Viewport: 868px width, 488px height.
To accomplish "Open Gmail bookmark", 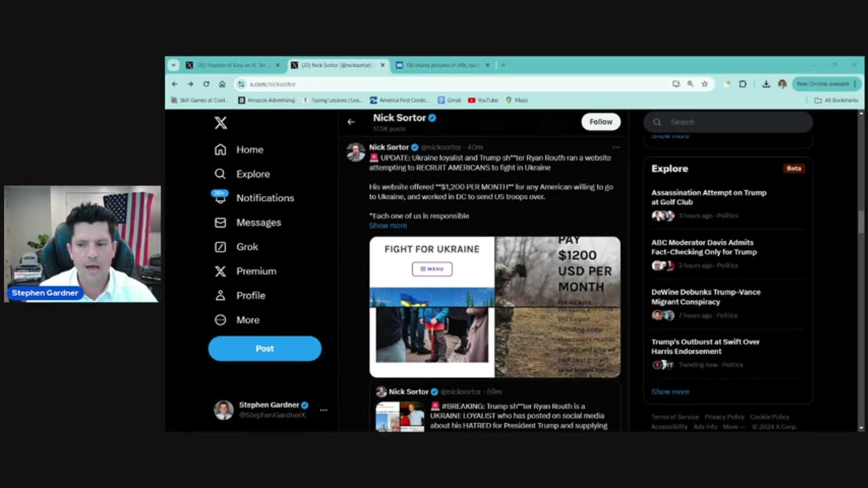I will (x=450, y=100).
